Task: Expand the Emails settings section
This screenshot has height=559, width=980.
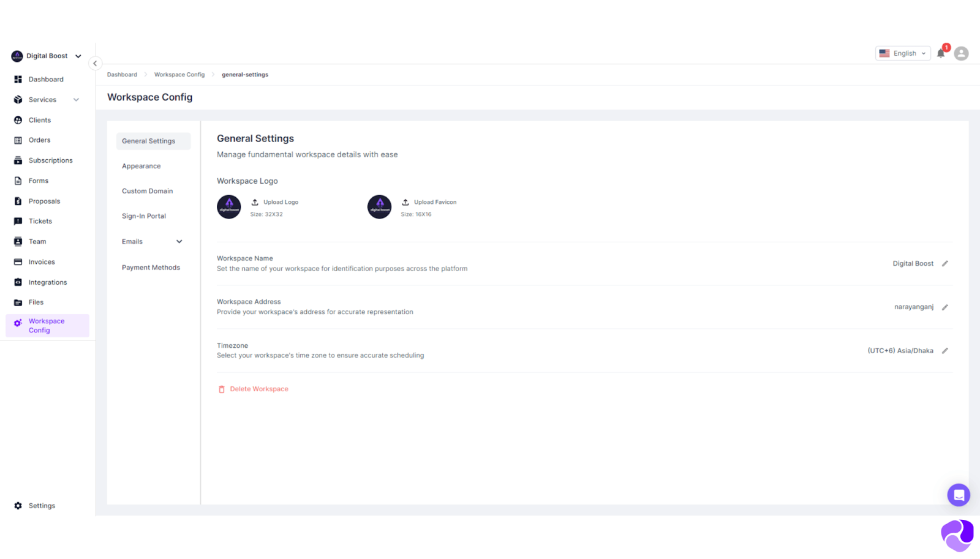Action: (179, 242)
